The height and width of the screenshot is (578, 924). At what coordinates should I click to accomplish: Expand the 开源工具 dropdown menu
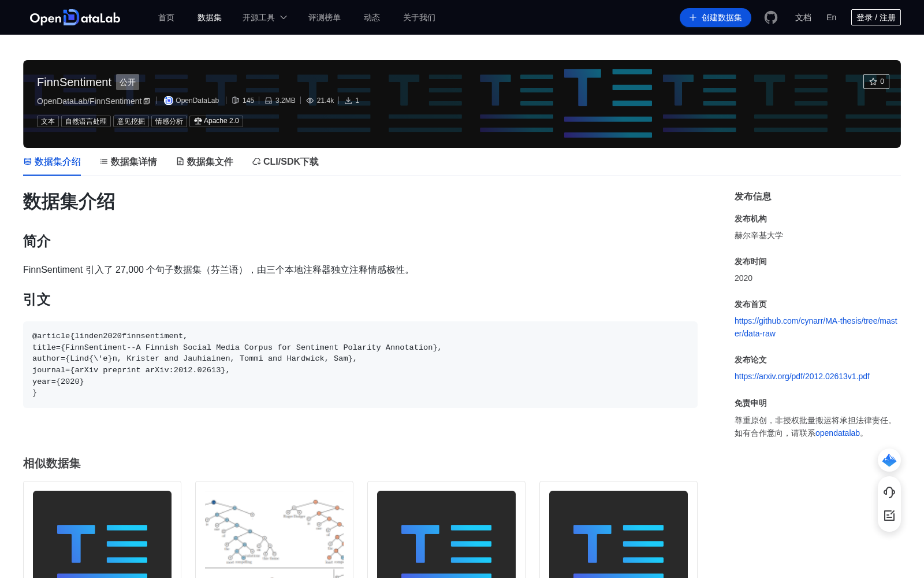pos(264,17)
